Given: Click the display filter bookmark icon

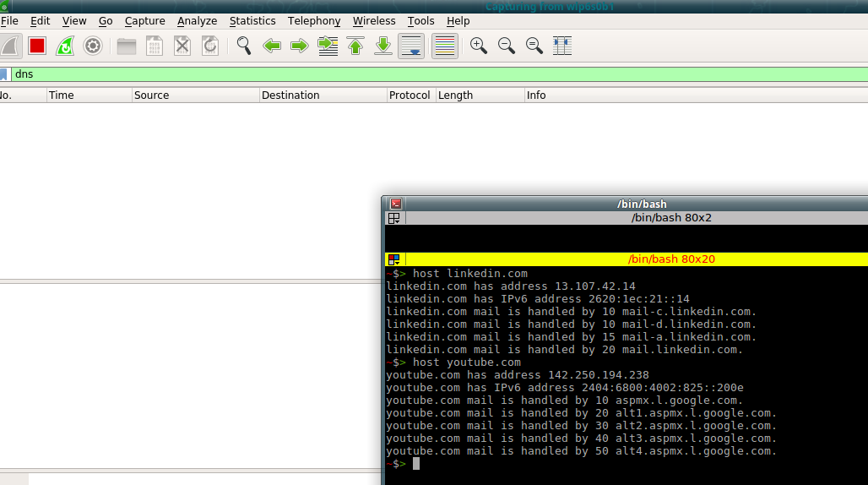Looking at the screenshot, I should (x=3, y=74).
